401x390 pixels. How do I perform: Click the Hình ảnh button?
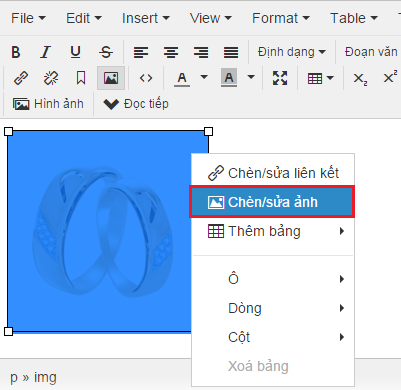point(48,104)
